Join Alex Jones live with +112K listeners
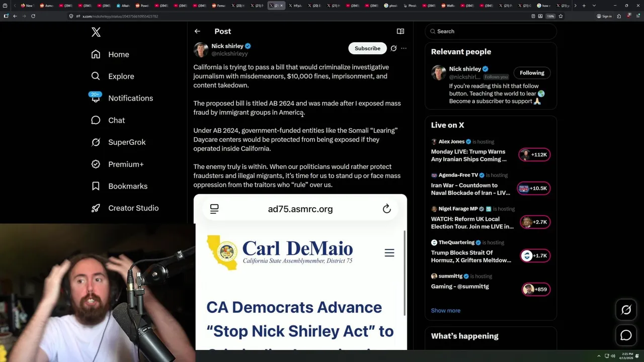Viewport: 644px width, 362px height. (x=534, y=155)
